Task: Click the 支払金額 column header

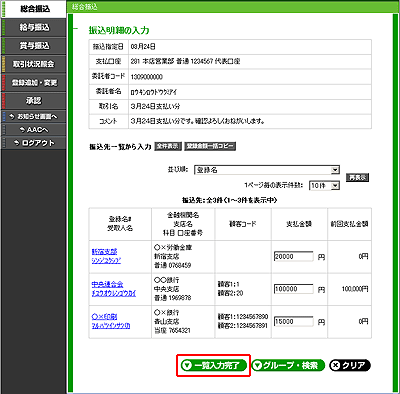Action: point(299,224)
